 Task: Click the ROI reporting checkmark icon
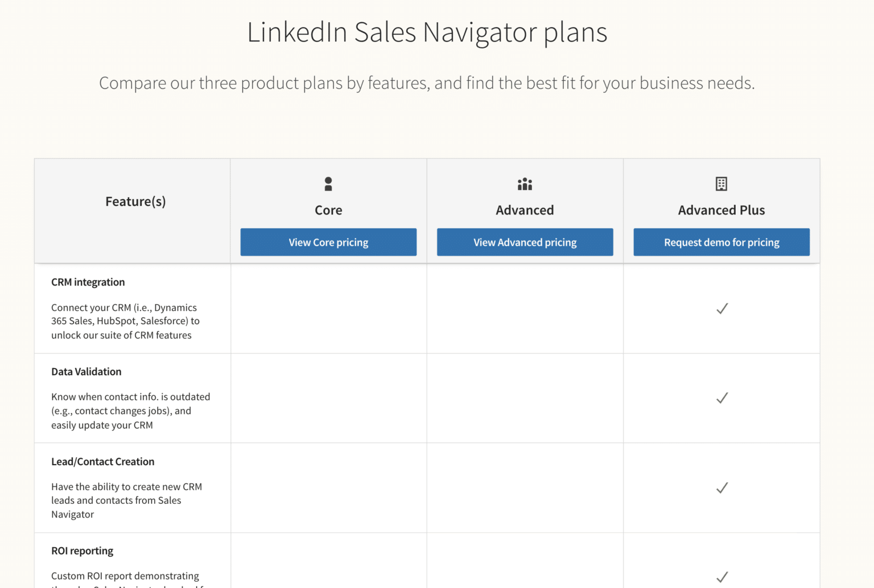[x=721, y=576]
